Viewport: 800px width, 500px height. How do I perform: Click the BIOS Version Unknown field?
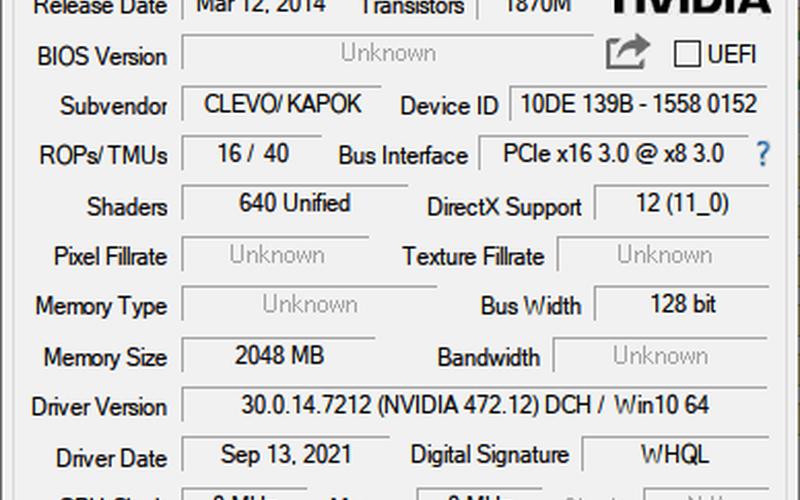pyautogui.click(x=388, y=52)
